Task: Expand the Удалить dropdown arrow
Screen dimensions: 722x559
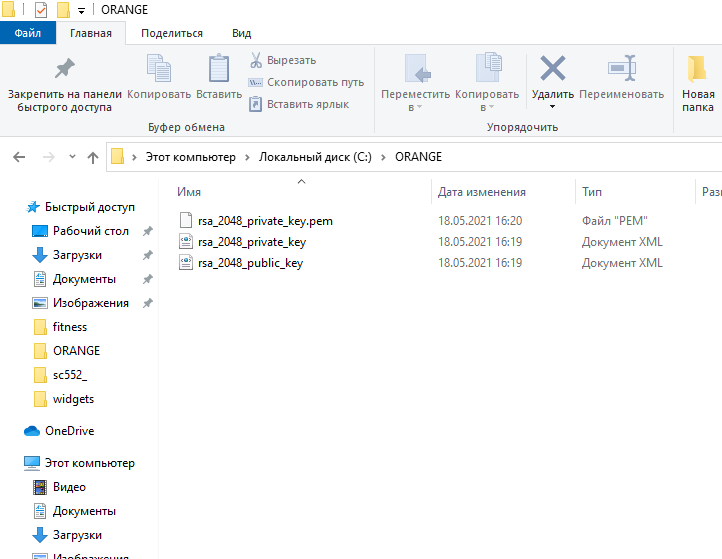Action: pos(553,107)
